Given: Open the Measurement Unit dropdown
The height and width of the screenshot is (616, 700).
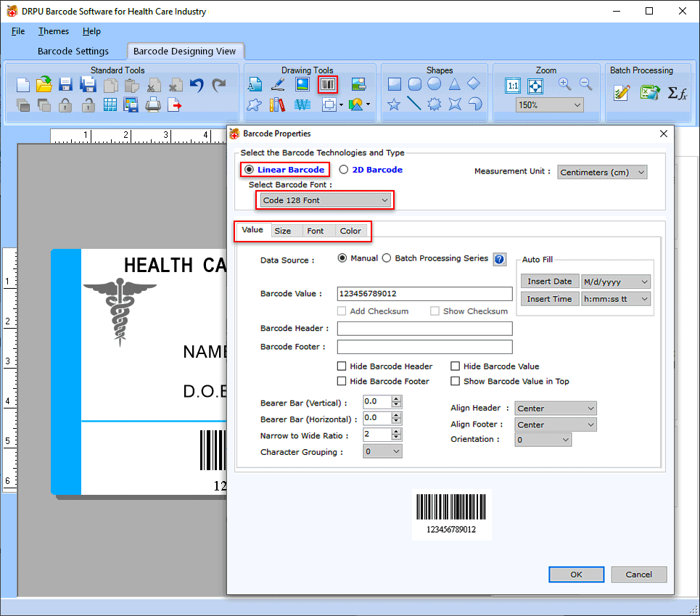Looking at the screenshot, I should [603, 172].
